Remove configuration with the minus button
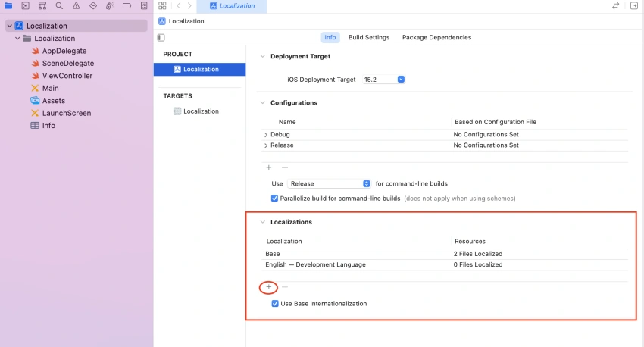The width and height of the screenshot is (644, 347). pyautogui.click(x=285, y=167)
